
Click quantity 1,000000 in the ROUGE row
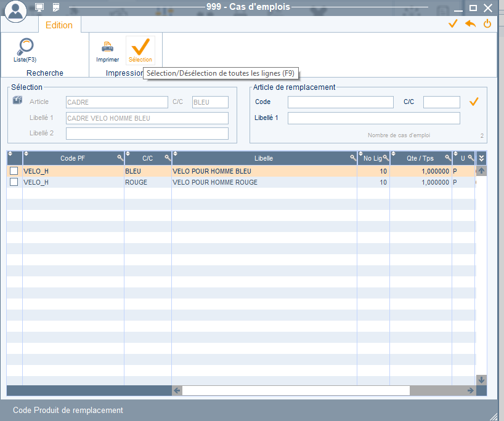tap(421, 182)
